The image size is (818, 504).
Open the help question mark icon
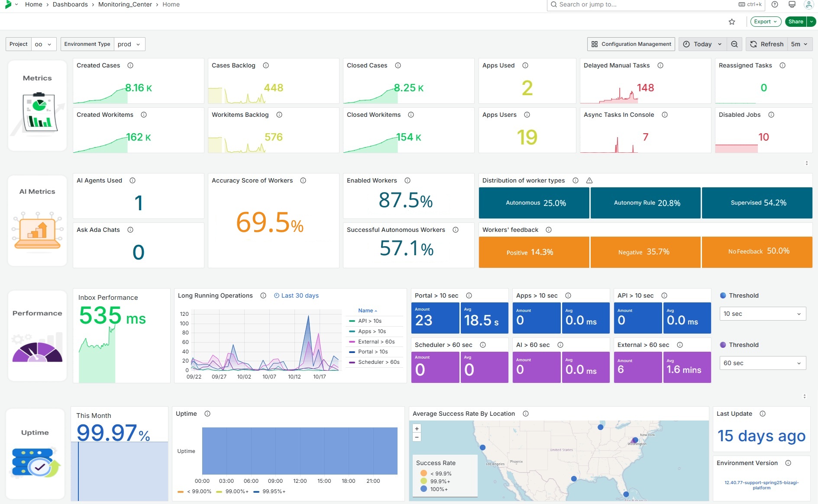(775, 4)
